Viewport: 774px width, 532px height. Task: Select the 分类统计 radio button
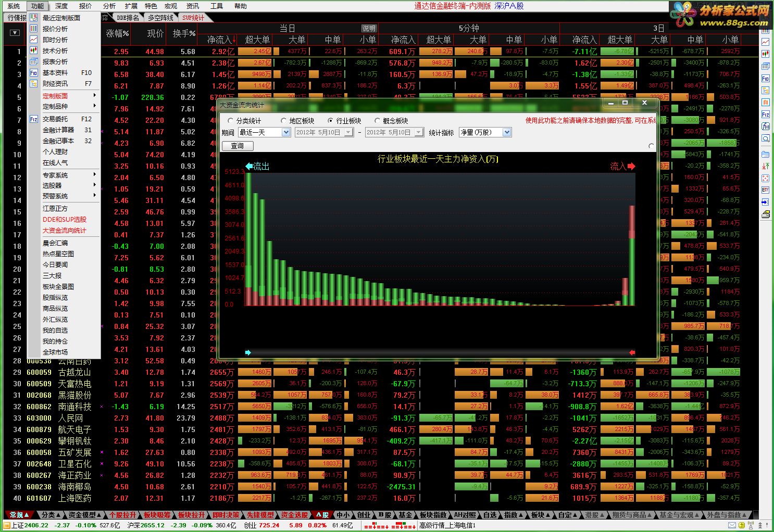pyautogui.click(x=231, y=121)
